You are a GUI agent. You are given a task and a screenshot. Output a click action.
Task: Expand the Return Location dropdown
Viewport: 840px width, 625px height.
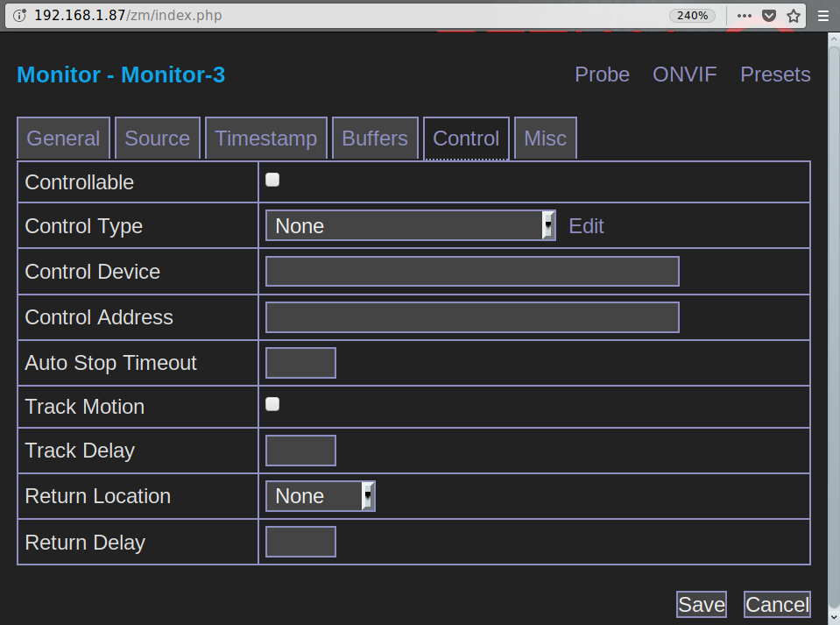point(320,496)
